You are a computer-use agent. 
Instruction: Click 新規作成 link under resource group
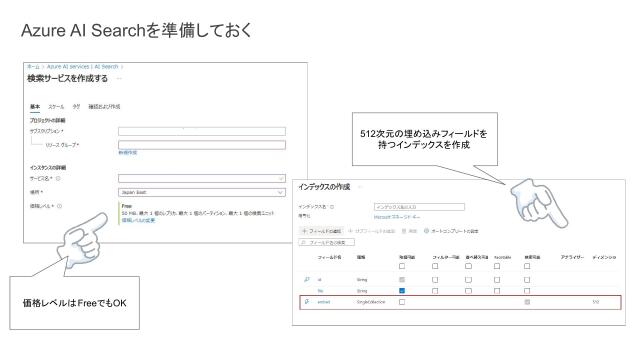coord(128,153)
